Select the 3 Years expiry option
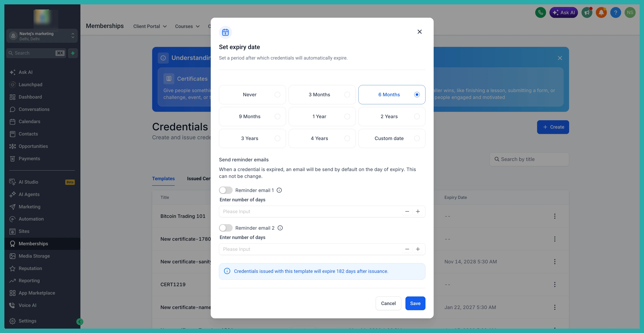The height and width of the screenshot is (333, 644). [x=252, y=138]
